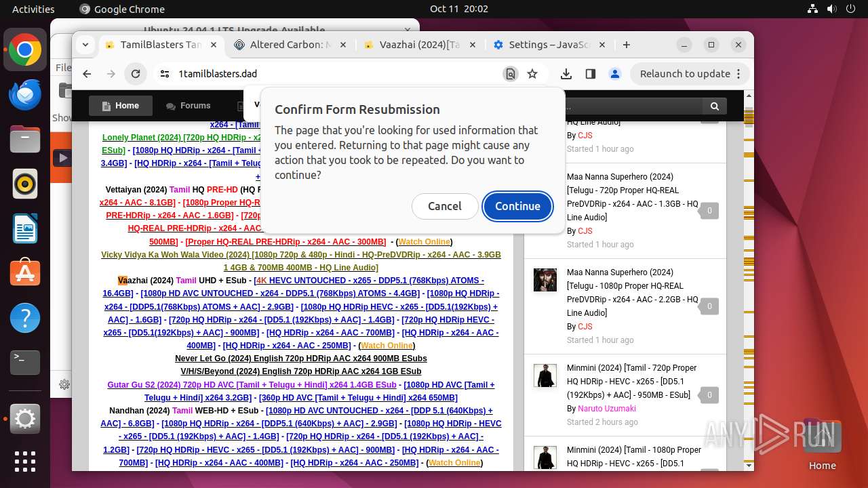Open a new browser tab

click(627, 45)
